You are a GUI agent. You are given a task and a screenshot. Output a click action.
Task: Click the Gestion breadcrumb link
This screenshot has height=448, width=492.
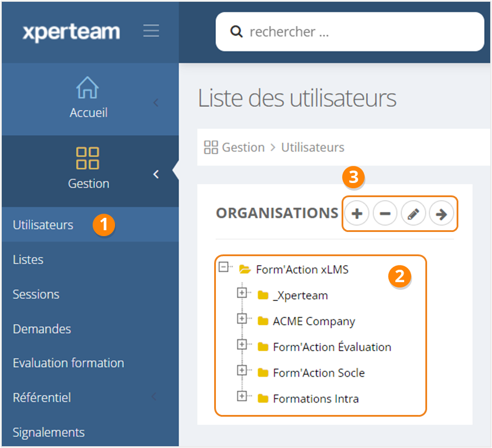click(242, 147)
